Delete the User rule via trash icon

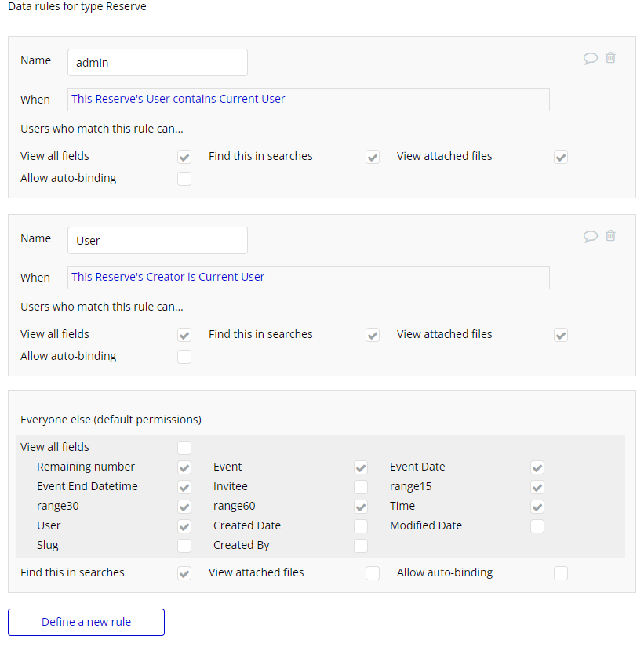coord(610,236)
